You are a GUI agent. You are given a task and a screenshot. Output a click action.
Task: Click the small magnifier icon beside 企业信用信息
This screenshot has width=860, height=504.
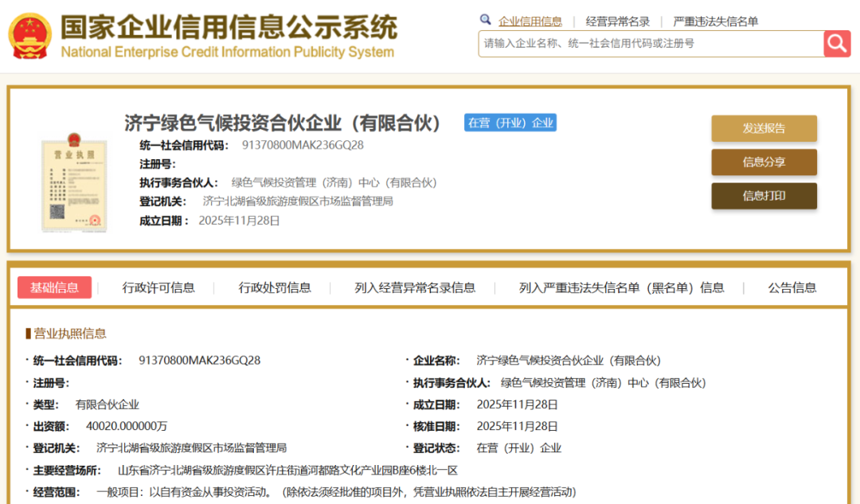(x=486, y=20)
